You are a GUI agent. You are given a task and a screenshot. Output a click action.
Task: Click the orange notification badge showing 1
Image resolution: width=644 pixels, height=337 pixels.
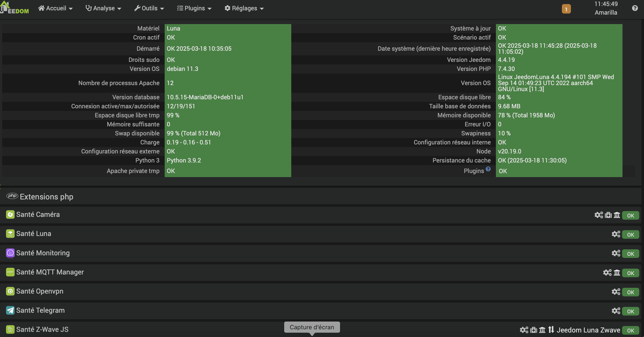[566, 9]
